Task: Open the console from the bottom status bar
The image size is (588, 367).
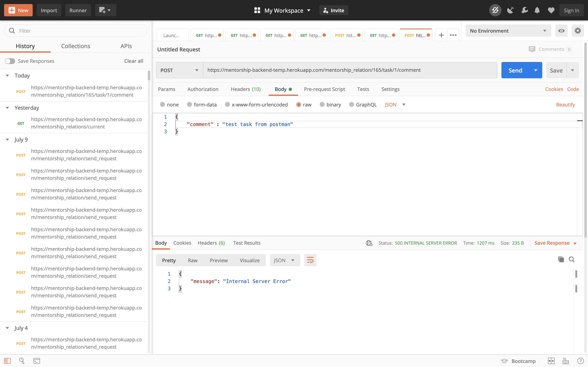Action: [37, 361]
